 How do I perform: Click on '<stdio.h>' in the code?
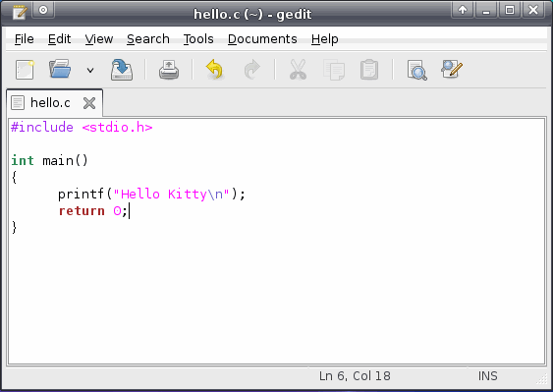tap(117, 127)
